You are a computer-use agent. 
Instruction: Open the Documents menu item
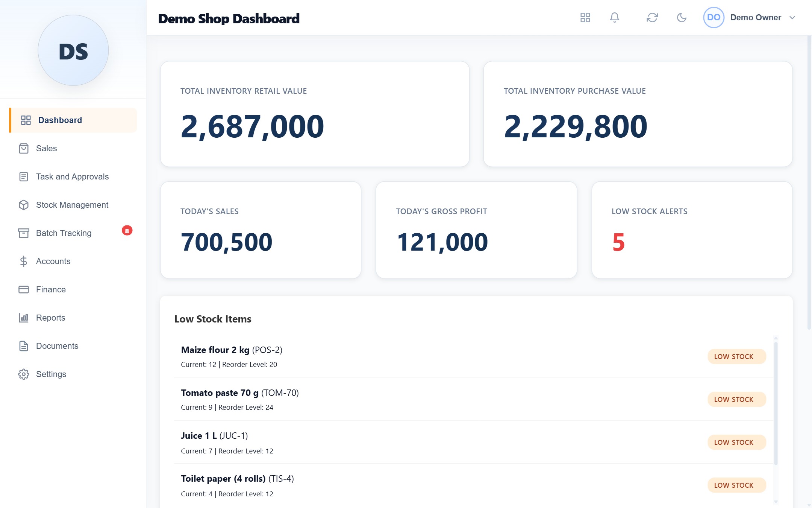57,346
